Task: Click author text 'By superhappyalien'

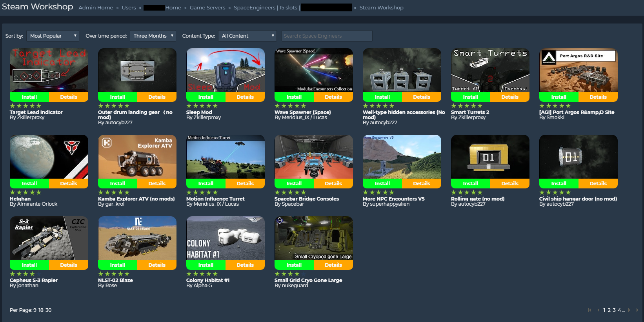Action: click(x=386, y=204)
